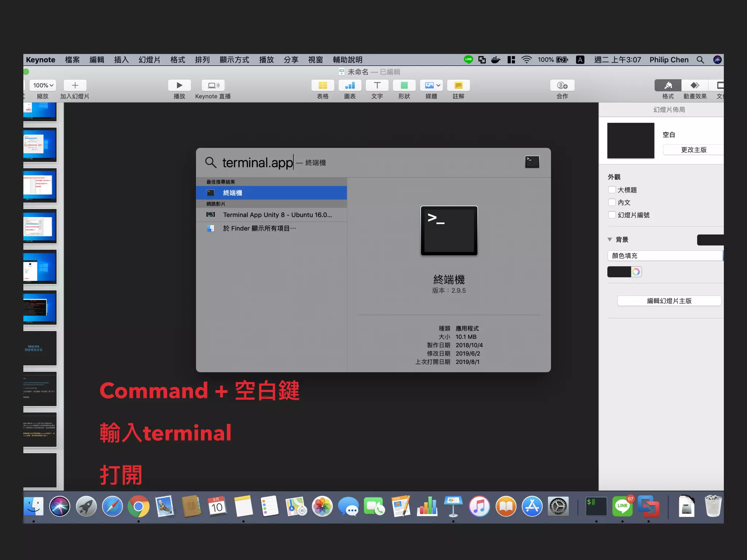Collapse the 背景 background section
747x560 pixels.
pyautogui.click(x=609, y=240)
